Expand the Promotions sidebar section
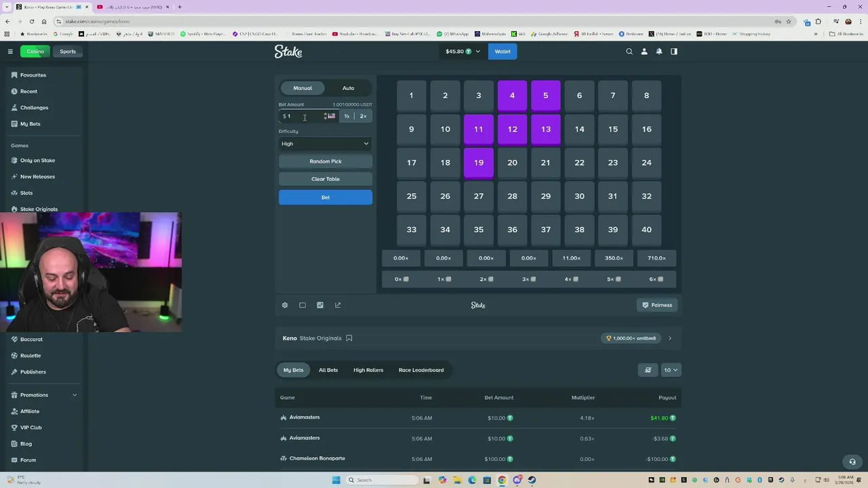Image resolution: width=868 pixels, height=488 pixels. pyautogui.click(x=75, y=395)
